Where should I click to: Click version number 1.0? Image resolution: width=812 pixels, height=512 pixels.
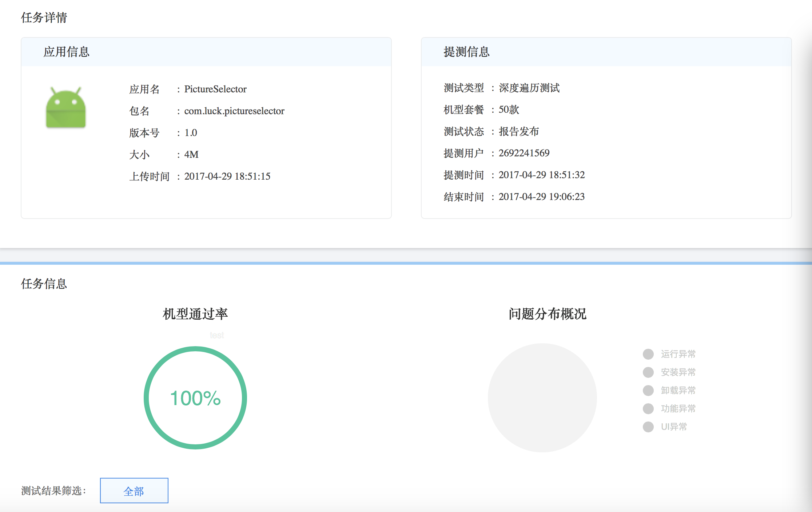tap(191, 133)
